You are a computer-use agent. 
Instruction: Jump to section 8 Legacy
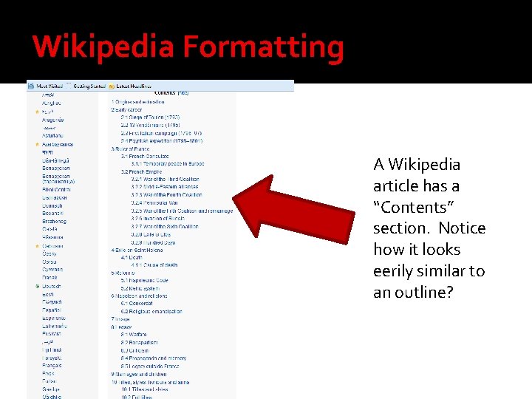pos(121,327)
